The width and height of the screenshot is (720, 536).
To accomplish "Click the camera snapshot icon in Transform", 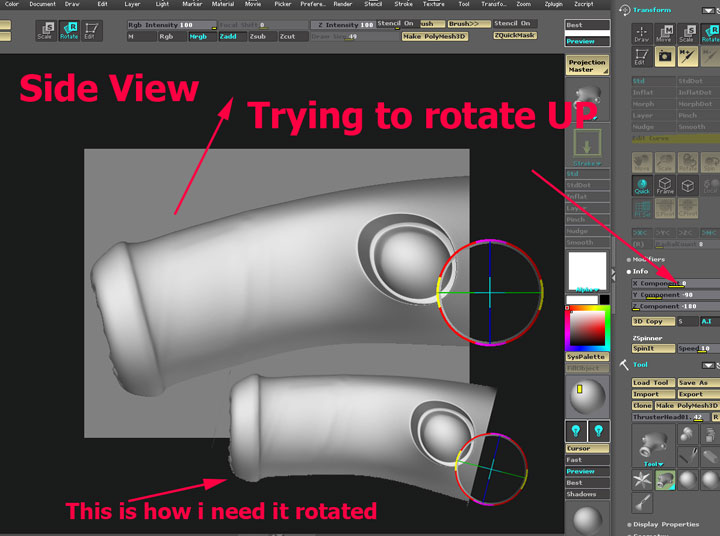I will coord(664,56).
